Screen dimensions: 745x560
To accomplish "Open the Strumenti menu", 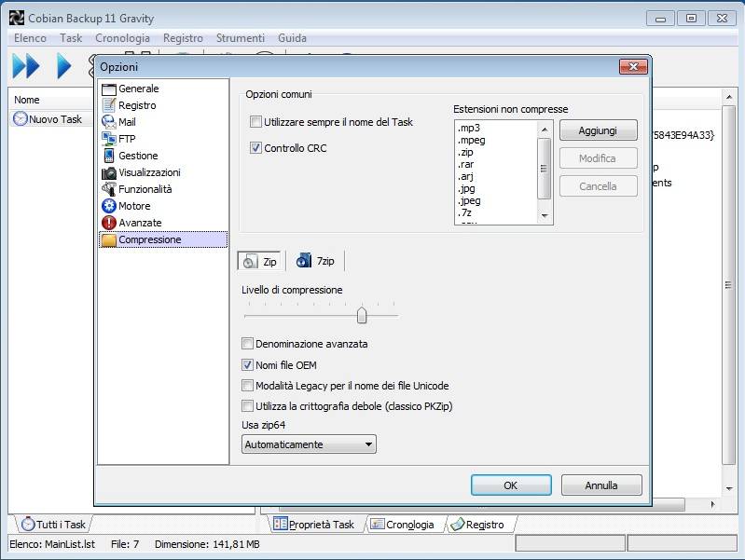I will tap(240, 38).
